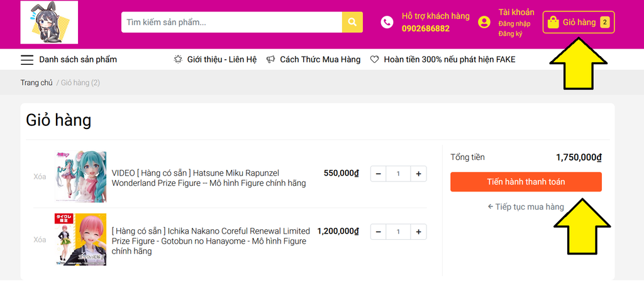Click the anime girl shop logo
644x289 pixels.
tap(49, 22)
